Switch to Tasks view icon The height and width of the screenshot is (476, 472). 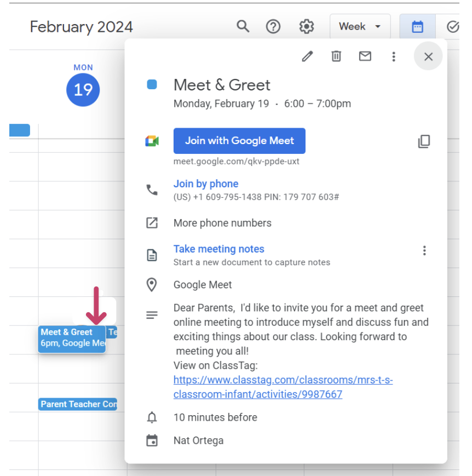(x=453, y=27)
